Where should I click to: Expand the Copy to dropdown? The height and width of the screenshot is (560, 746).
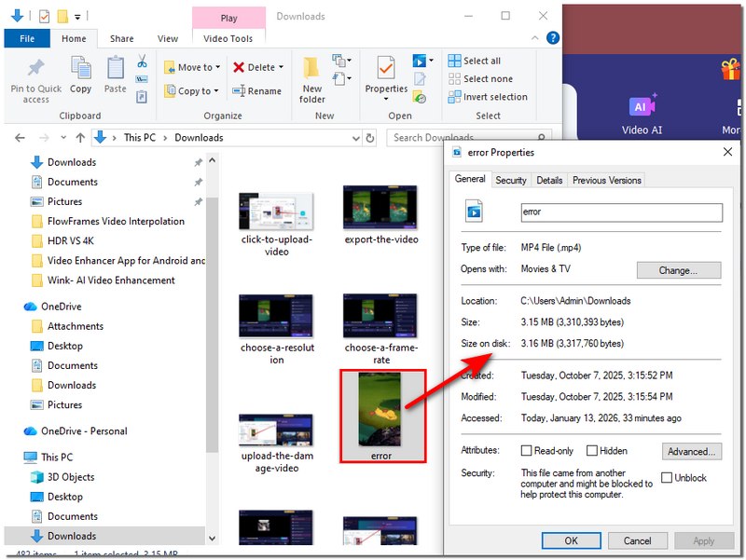click(x=216, y=91)
